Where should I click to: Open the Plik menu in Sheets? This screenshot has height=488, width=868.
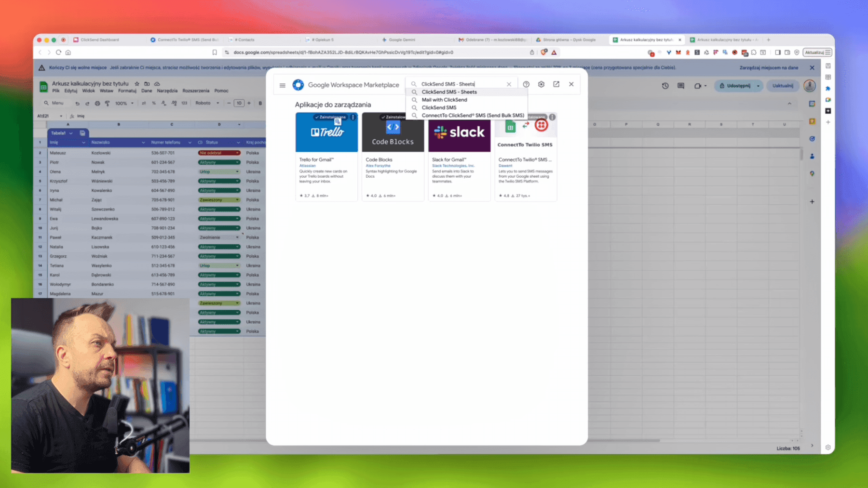pyautogui.click(x=56, y=91)
